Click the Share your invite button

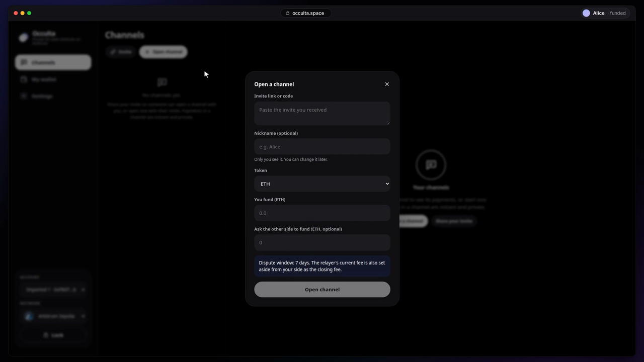click(x=454, y=221)
